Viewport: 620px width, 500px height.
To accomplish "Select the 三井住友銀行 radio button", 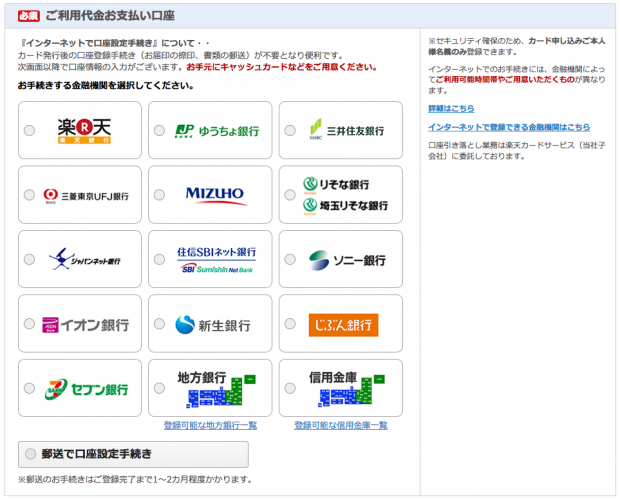I will 290,130.
